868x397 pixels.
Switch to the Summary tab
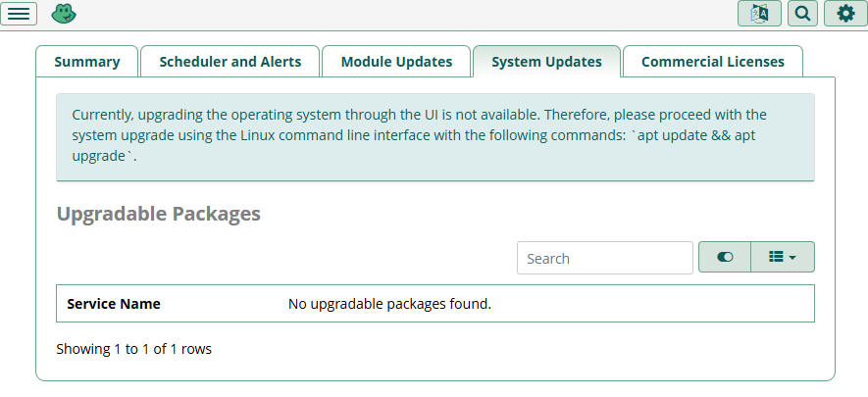[87, 62]
